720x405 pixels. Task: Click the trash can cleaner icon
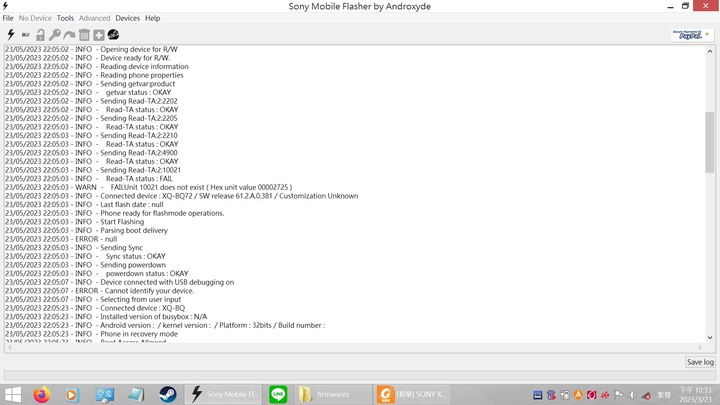click(x=84, y=35)
